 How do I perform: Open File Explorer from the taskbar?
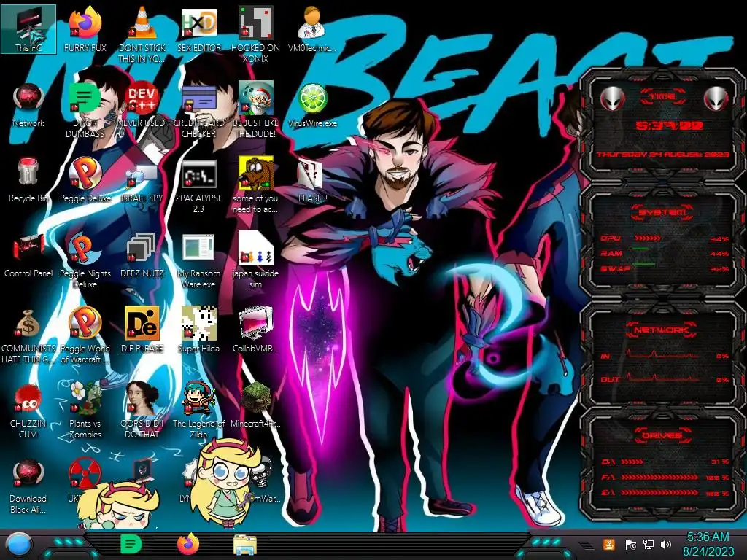pos(245,545)
